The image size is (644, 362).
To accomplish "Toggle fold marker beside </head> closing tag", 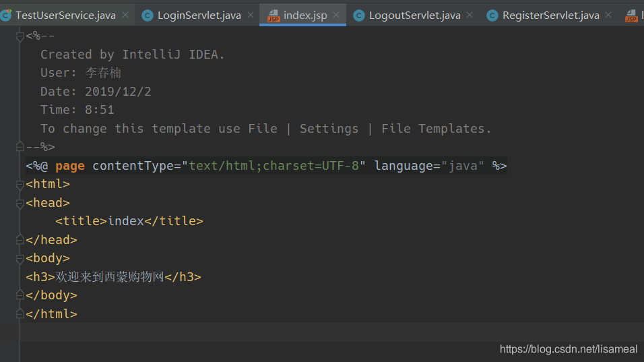I will coord(20,239).
